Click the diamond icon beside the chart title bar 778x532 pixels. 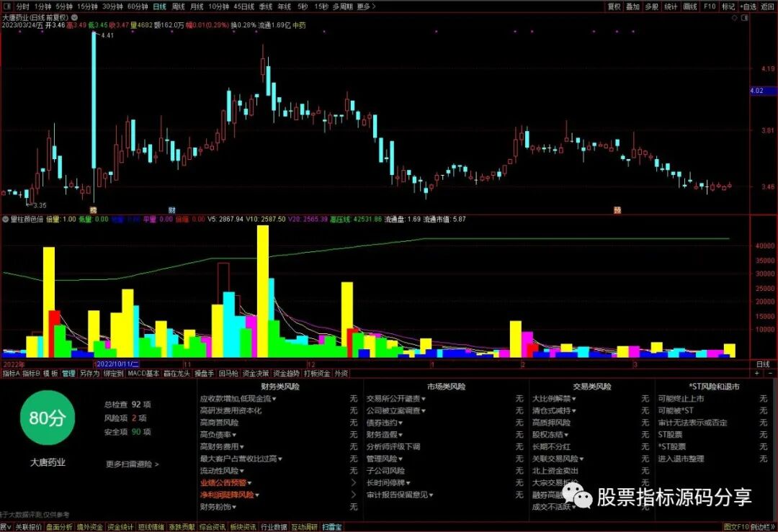coord(735,18)
